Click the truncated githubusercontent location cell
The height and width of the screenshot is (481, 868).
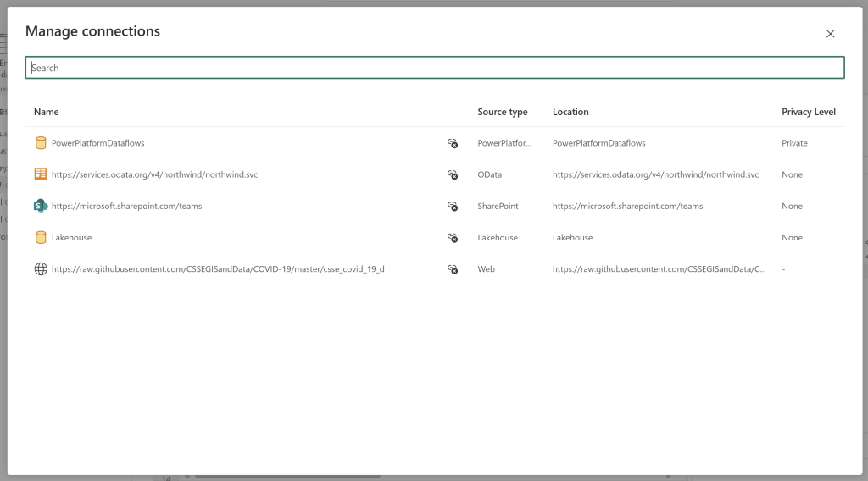tap(659, 269)
